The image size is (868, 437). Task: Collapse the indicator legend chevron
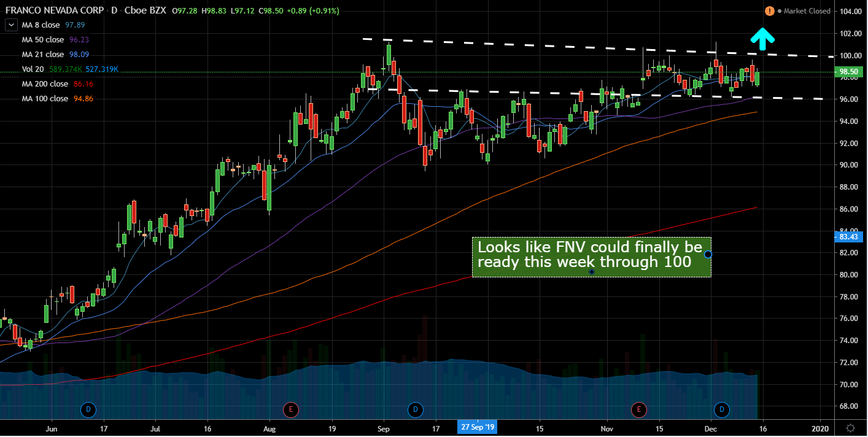(x=11, y=25)
